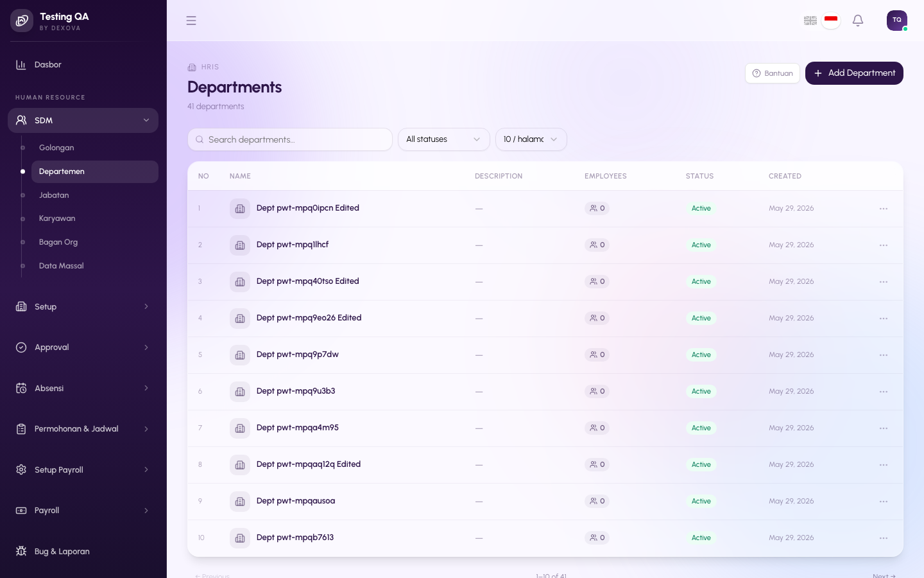Expand Permohonan & Jadwal section
This screenshot has width=924, height=578.
[83, 429]
